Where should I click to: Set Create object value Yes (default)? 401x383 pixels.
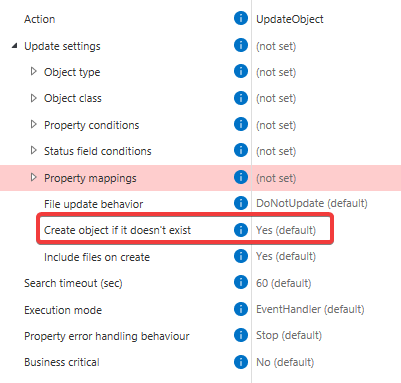pyautogui.click(x=286, y=230)
